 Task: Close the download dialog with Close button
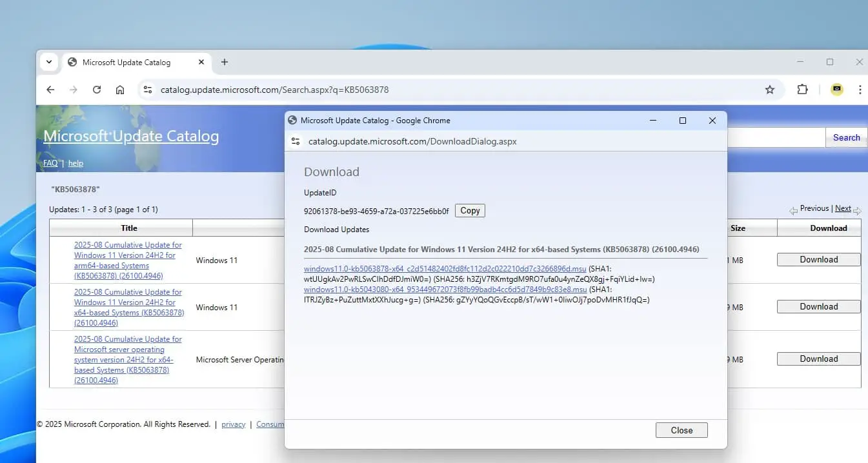point(681,430)
